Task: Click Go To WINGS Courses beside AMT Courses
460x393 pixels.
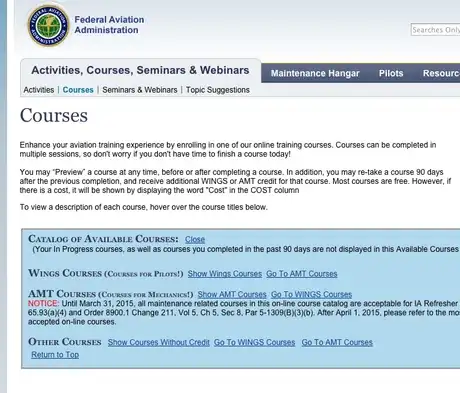Action: tap(311, 294)
